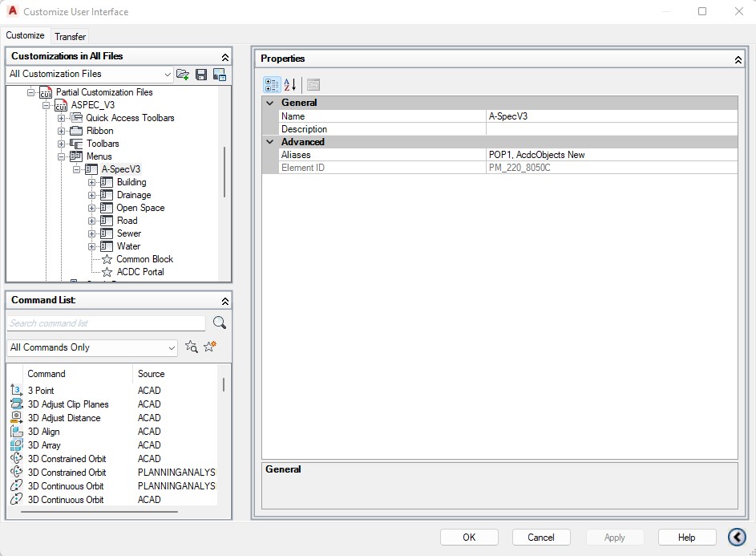This screenshot has width=756, height=556.
Task: Click the command list horizontal scrollbar
Action: tap(99, 512)
